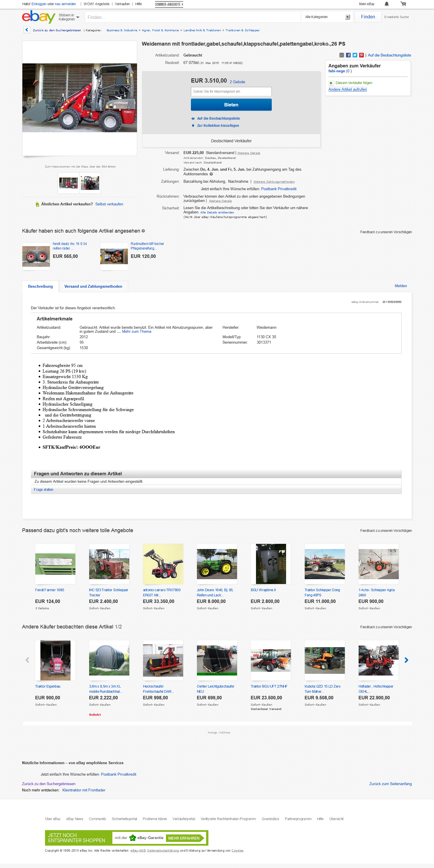Click the 'Einloggen' link
This screenshot has width=434, height=868.
(x=39, y=4)
